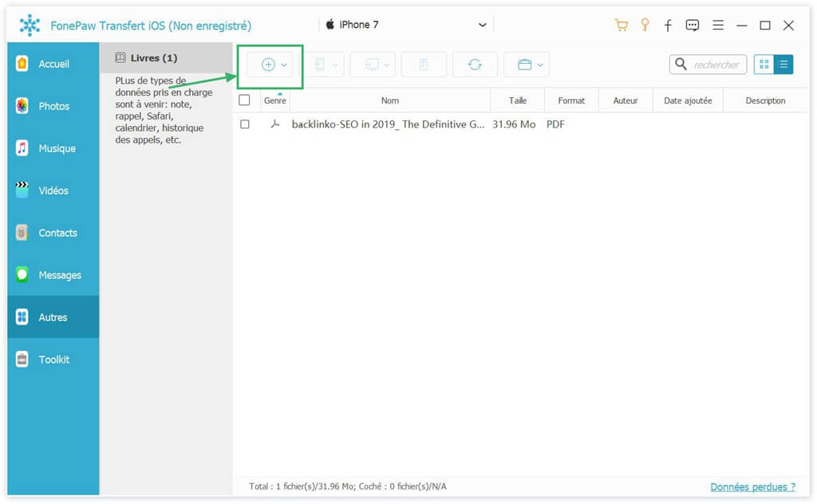Tick the select-all header checkbox
817x504 pixels.
(244, 100)
